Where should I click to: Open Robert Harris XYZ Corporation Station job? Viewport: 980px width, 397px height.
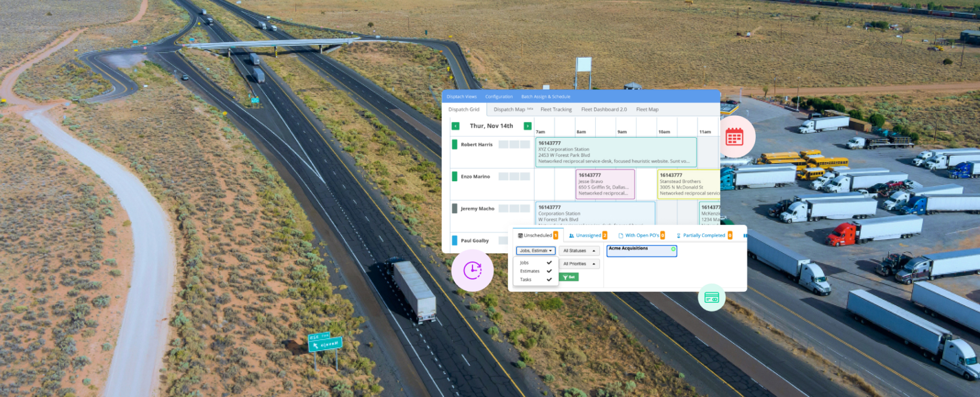coord(616,152)
